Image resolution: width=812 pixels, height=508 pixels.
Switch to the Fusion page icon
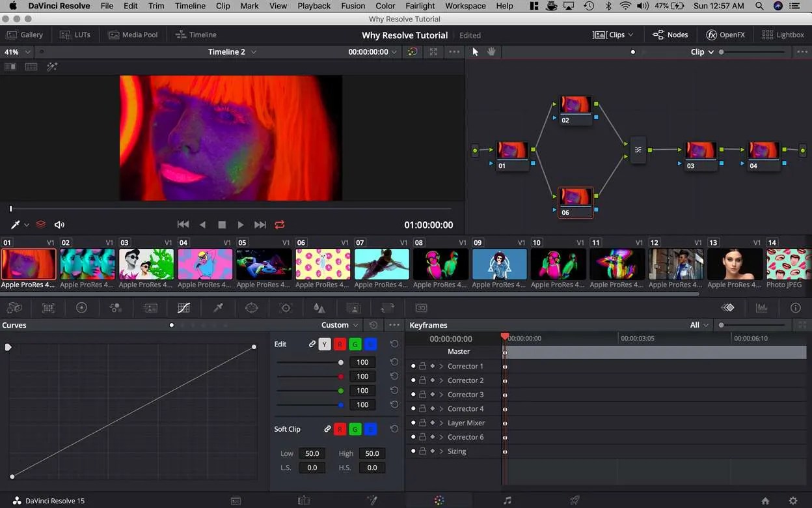point(372,500)
